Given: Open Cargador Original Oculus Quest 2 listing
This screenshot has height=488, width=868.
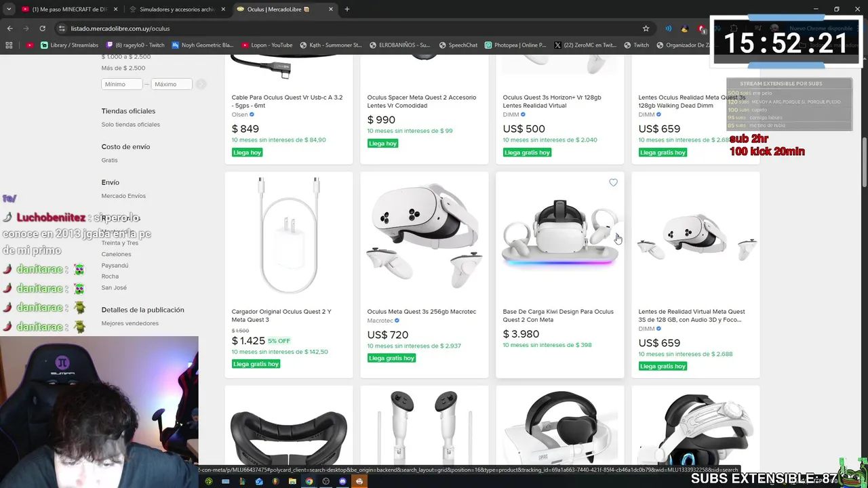Looking at the screenshot, I should click(x=281, y=315).
